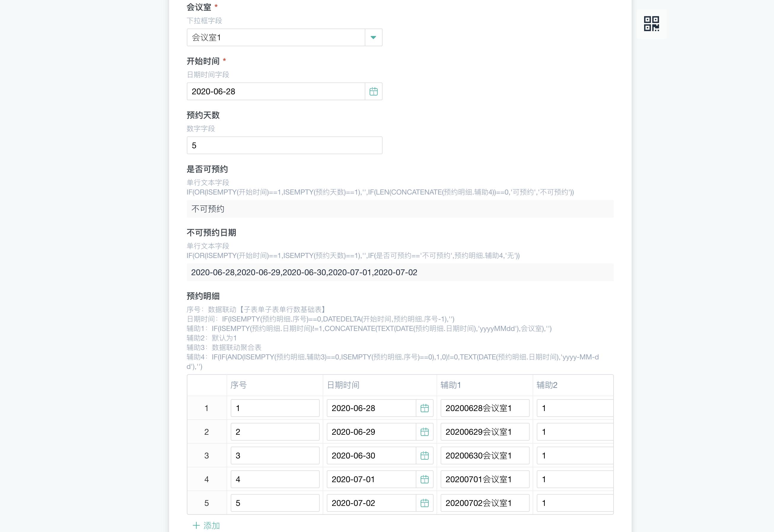This screenshot has width=774, height=532.
Task: Click the 是否可预约 result field
Action: (400, 209)
